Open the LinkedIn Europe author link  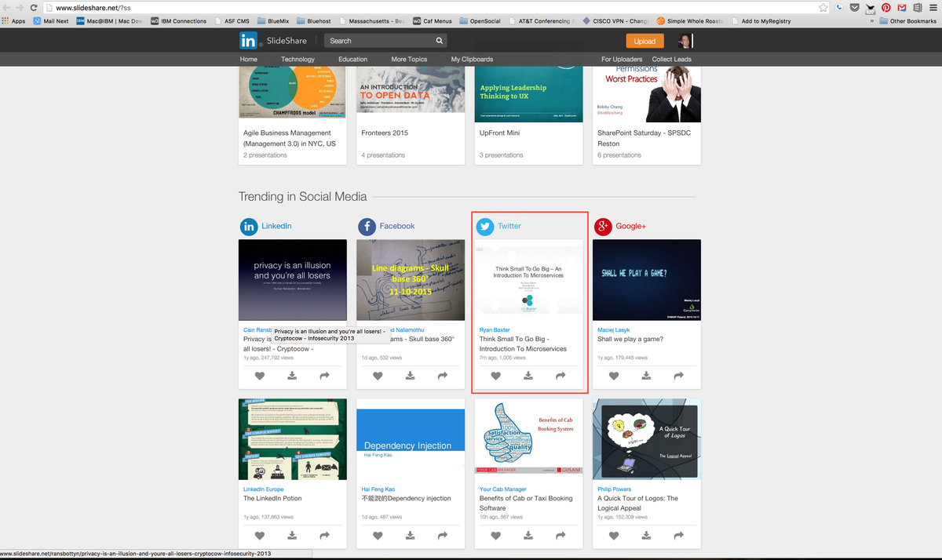click(263, 489)
